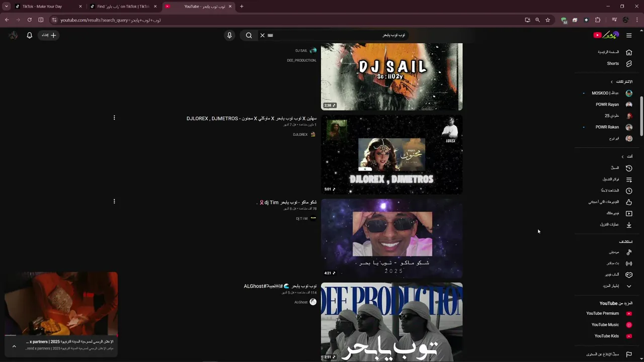644x362 pixels.
Task: Open the account avatar menu
Action: [x=13, y=35]
